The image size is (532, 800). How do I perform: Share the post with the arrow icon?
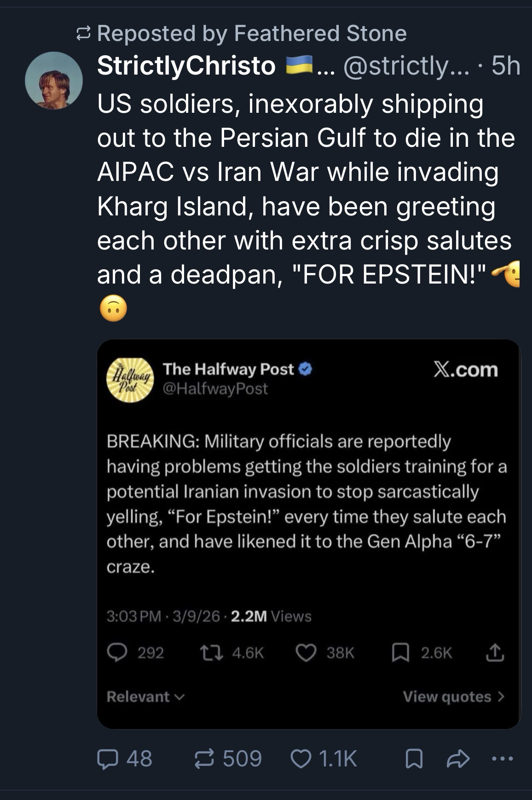point(458,759)
